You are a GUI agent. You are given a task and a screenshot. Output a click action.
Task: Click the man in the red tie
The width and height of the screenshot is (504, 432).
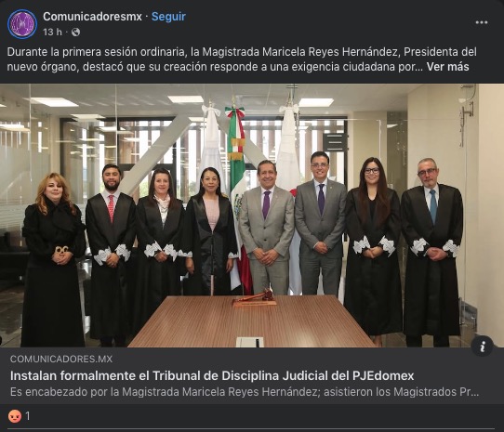112,255
